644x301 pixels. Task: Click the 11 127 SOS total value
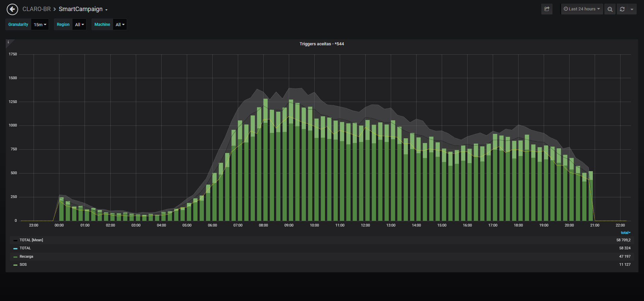click(x=625, y=264)
